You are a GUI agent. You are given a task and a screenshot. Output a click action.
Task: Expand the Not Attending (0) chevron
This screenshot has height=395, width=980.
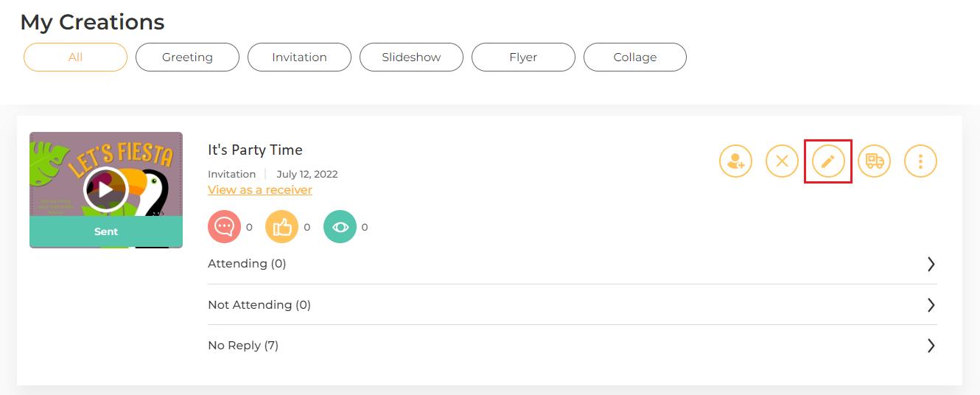pos(931,304)
